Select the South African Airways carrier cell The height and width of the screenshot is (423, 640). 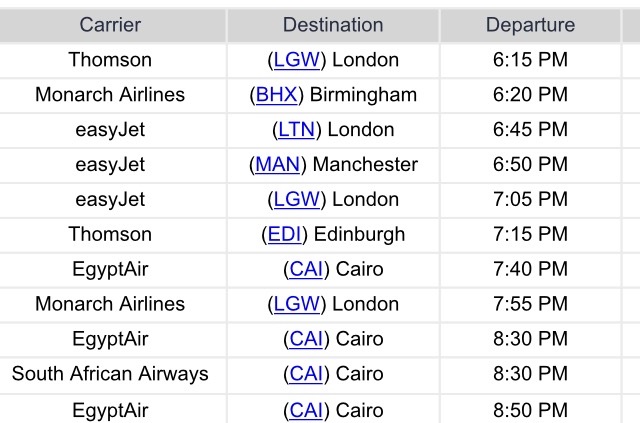click(x=110, y=374)
